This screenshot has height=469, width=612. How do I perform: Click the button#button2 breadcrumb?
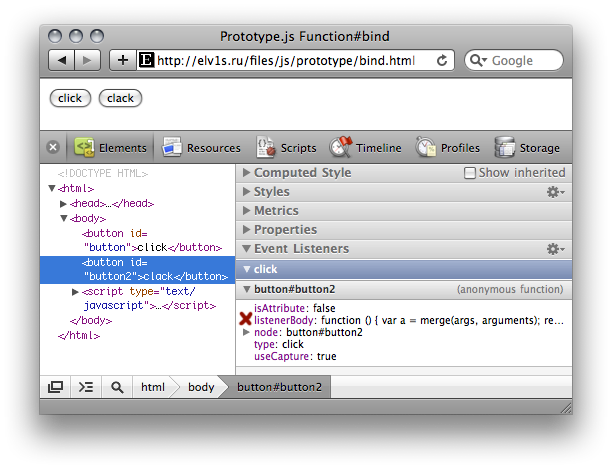coord(279,387)
